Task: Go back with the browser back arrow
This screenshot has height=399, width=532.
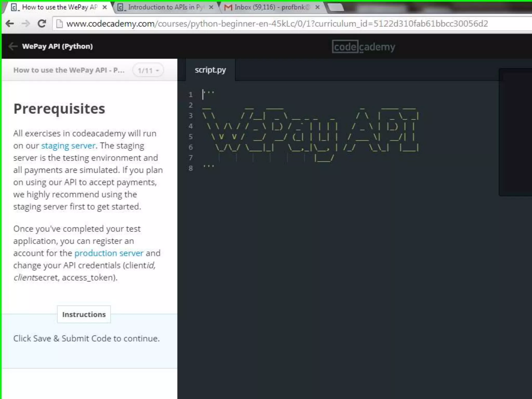Action: (x=10, y=24)
